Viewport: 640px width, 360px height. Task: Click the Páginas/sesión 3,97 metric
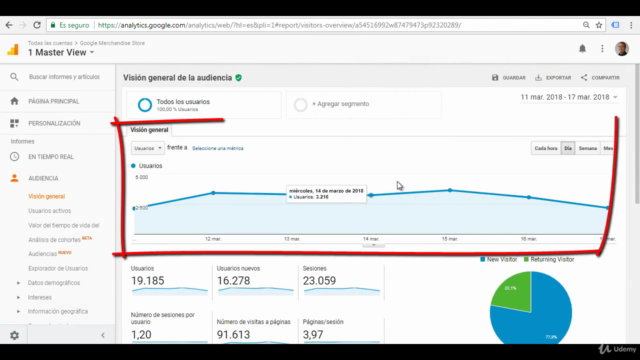point(341,330)
